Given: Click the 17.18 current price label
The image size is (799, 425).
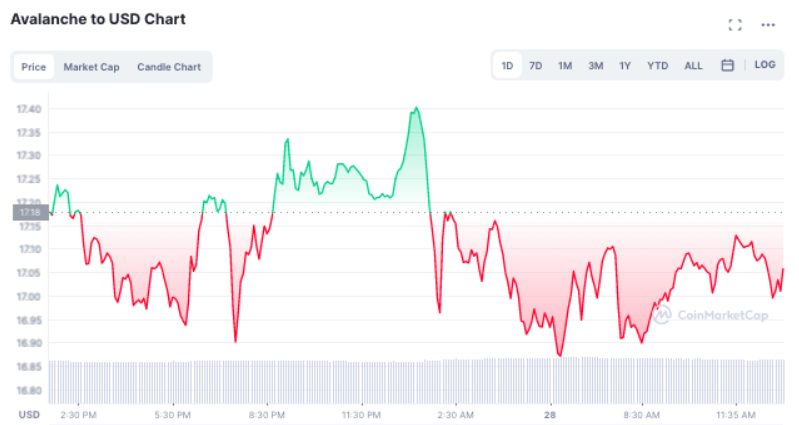Looking at the screenshot, I should pyautogui.click(x=27, y=212).
